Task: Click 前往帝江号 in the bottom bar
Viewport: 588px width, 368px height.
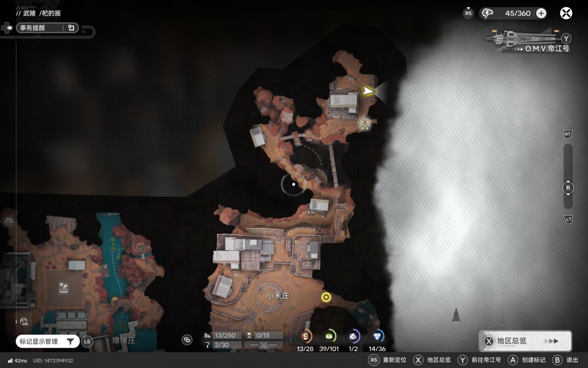Action: pyautogui.click(x=486, y=360)
